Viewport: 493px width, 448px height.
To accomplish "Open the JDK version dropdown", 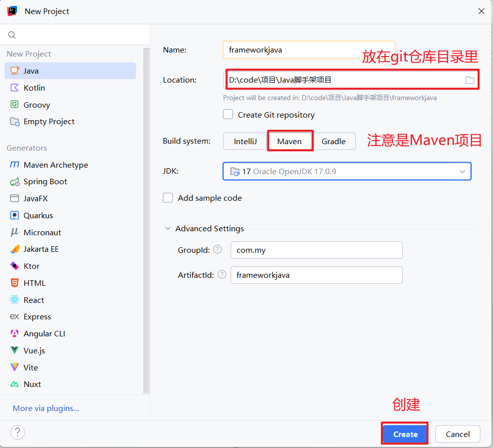I will pos(347,171).
